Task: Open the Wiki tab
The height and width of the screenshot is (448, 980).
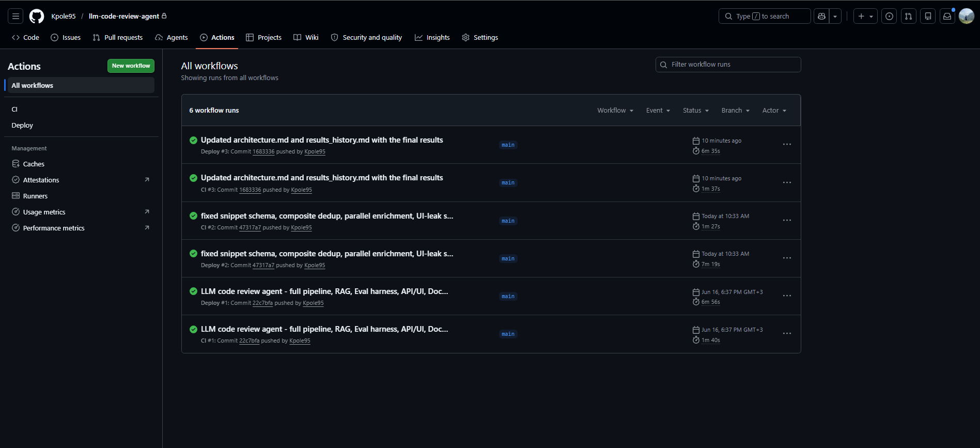Action: [x=306, y=37]
